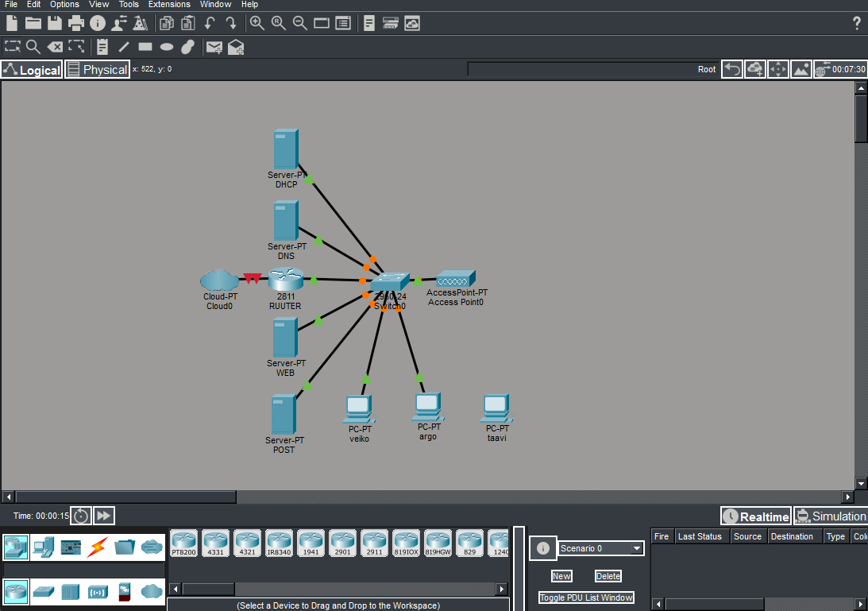The image size is (868, 611).
Task: Open the Extensions menu
Action: (169, 5)
